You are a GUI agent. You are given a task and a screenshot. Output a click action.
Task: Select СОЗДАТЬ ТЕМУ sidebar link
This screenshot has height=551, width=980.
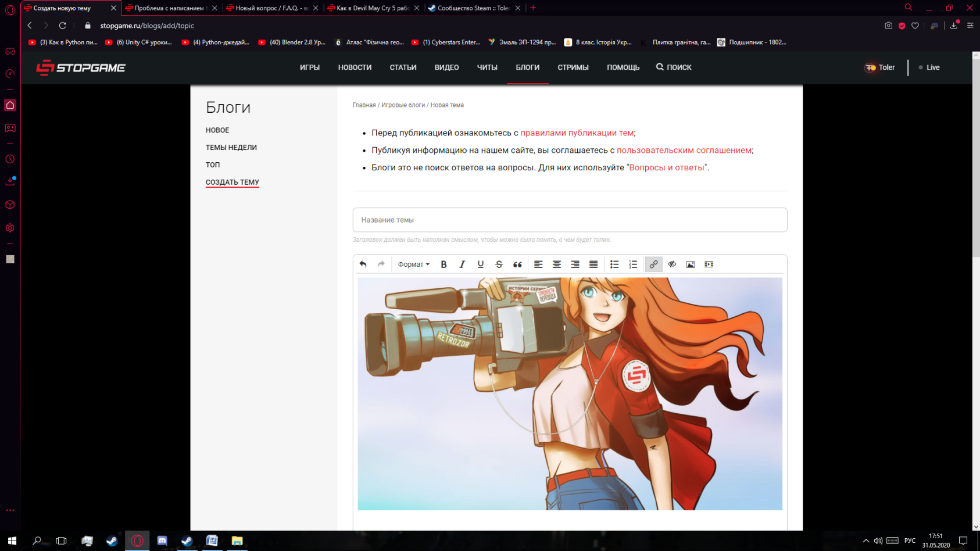pos(233,183)
